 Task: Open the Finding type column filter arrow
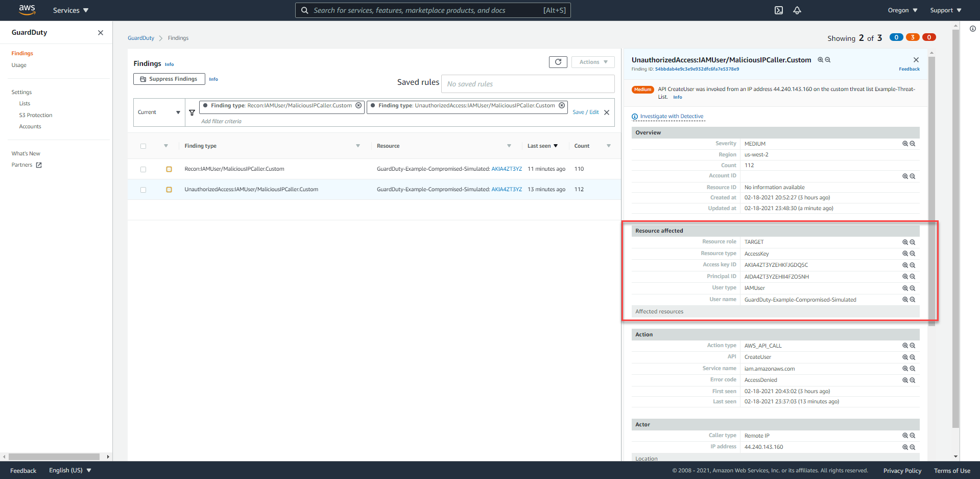pyautogui.click(x=358, y=146)
